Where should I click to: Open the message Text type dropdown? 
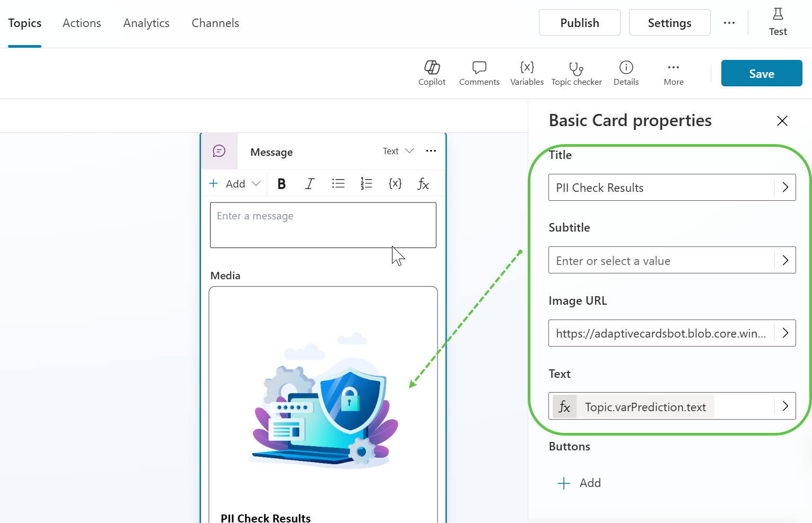[x=398, y=151]
